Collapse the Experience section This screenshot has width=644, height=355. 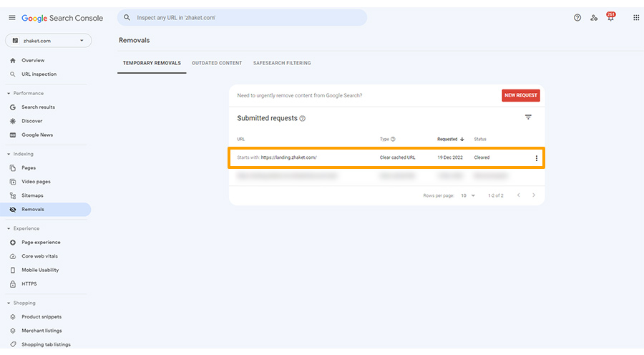point(9,228)
